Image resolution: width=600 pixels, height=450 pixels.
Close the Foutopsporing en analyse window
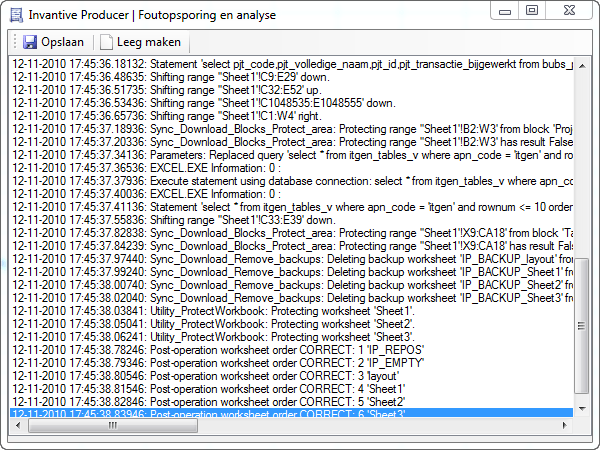[x=569, y=10]
